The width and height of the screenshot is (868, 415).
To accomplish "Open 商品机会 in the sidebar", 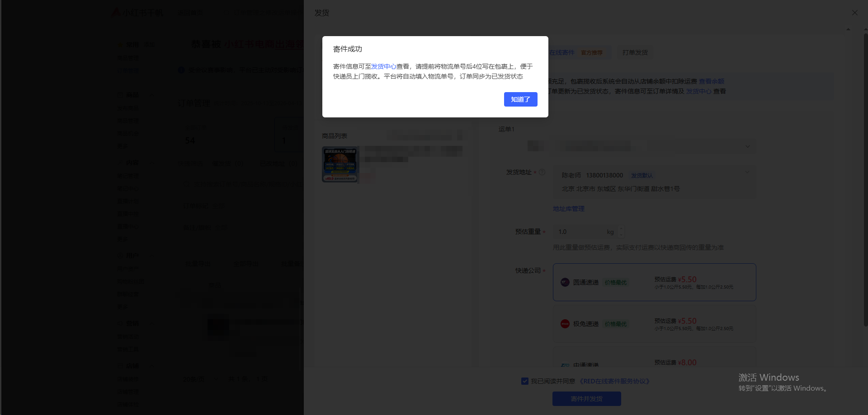I will point(128,134).
